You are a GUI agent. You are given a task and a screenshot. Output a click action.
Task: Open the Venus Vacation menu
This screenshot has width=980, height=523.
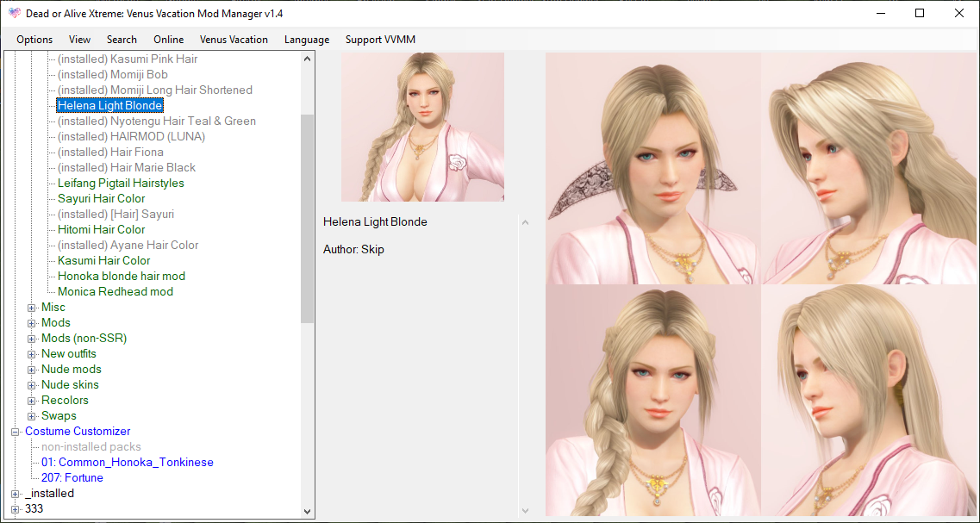tap(234, 40)
